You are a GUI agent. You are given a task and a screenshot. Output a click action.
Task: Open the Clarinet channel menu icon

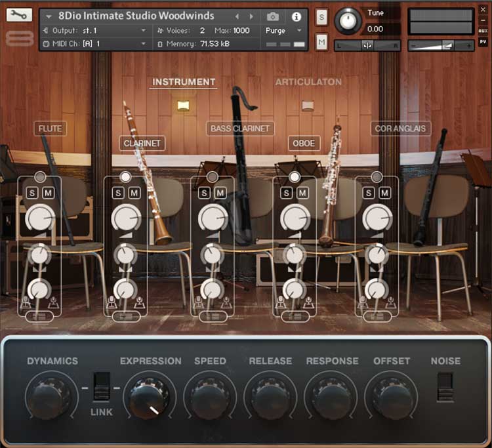(126, 317)
